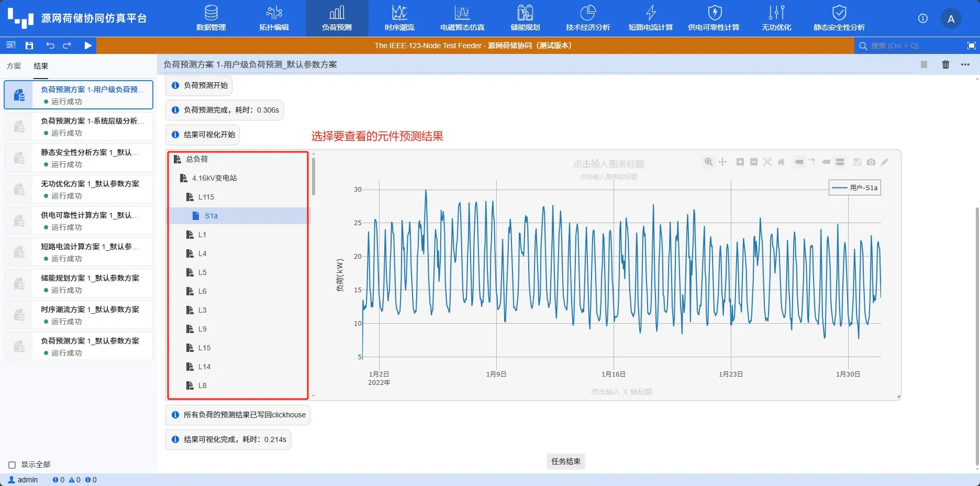Click the tree panel scrollbar thumb
Image resolution: width=980 pixels, height=486 pixels.
coord(314,176)
